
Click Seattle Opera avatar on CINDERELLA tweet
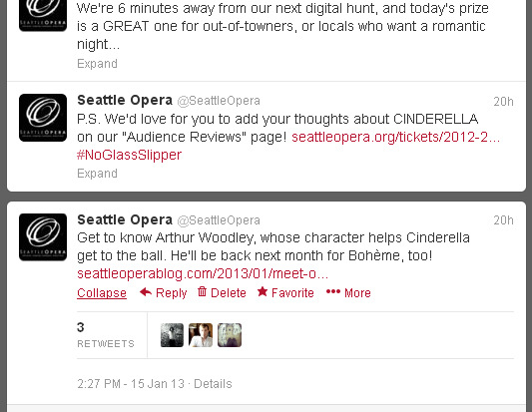(43, 118)
